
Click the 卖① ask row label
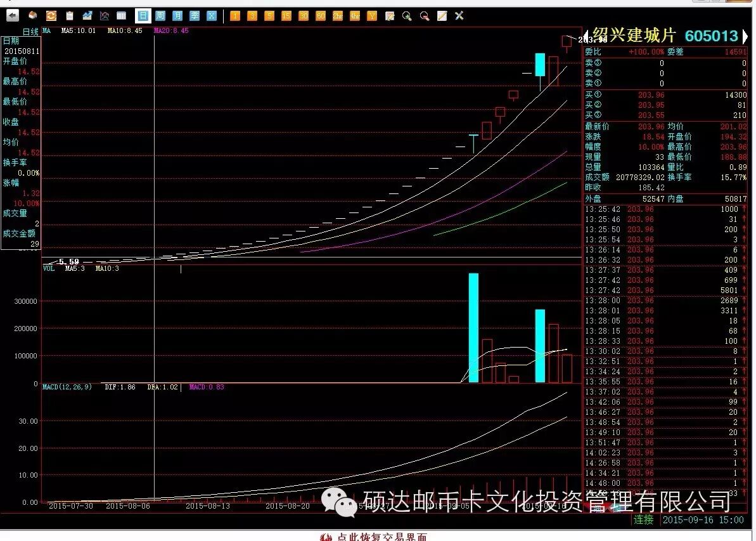[593, 83]
